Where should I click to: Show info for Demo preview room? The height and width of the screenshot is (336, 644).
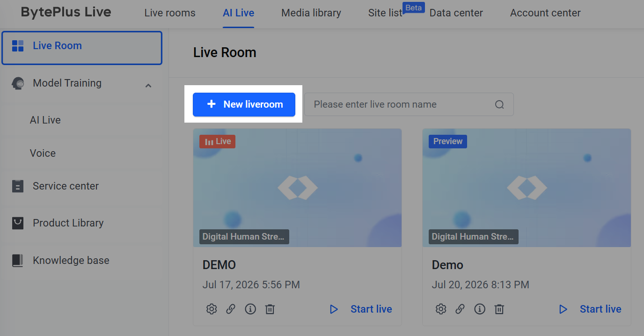480,309
